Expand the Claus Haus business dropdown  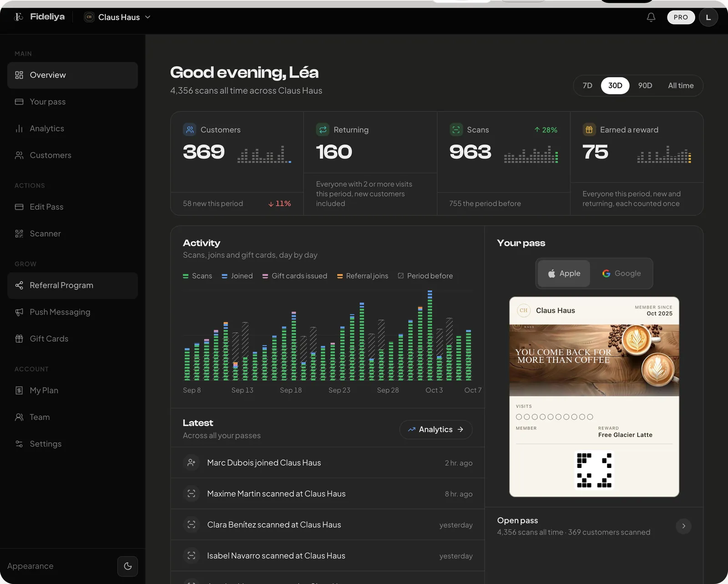click(117, 17)
